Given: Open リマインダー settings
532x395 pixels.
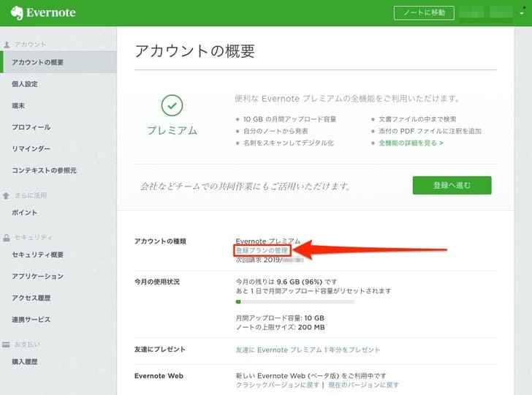Looking at the screenshot, I should coord(31,148).
